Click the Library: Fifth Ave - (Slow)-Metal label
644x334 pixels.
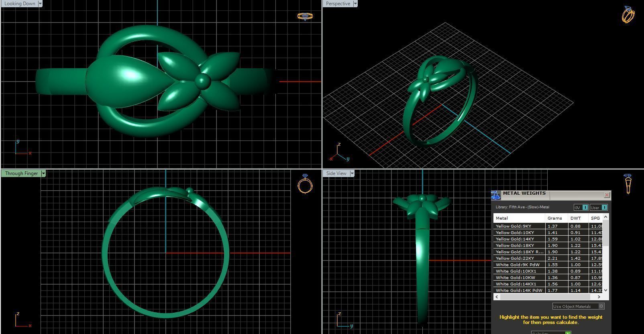click(x=522, y=207)
